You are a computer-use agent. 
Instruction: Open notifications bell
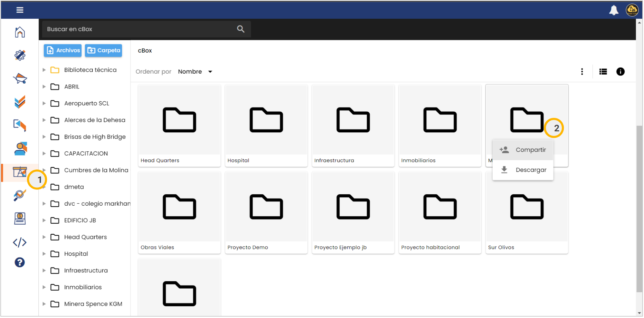coord(614,10)
